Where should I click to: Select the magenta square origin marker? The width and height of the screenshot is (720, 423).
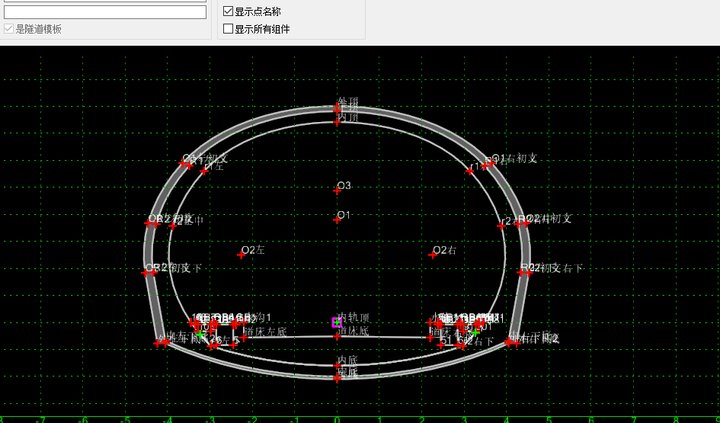[x=336, y=322]
